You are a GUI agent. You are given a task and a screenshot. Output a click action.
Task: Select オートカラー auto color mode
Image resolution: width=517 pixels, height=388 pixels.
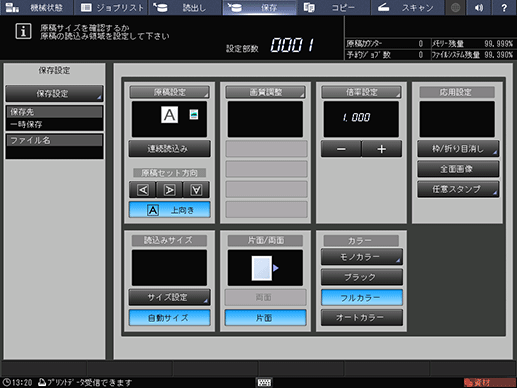pyautogui.click(x=362, y=318)
